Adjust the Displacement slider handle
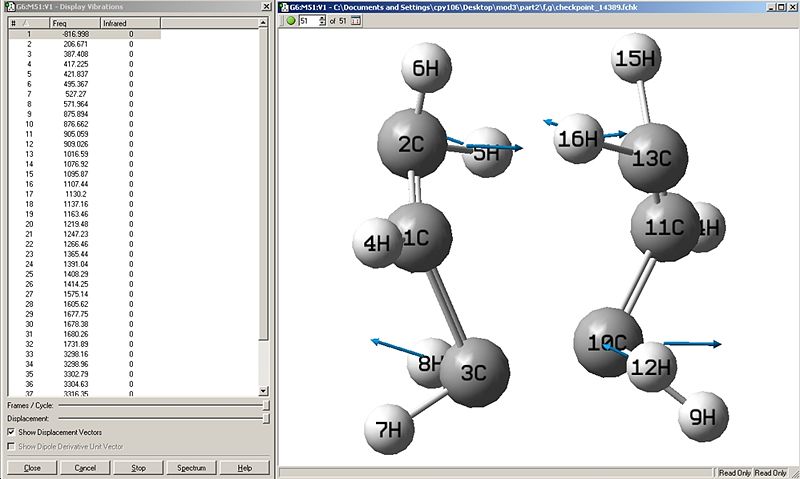The height and width of the screenshot is (479, 800). 266,419
